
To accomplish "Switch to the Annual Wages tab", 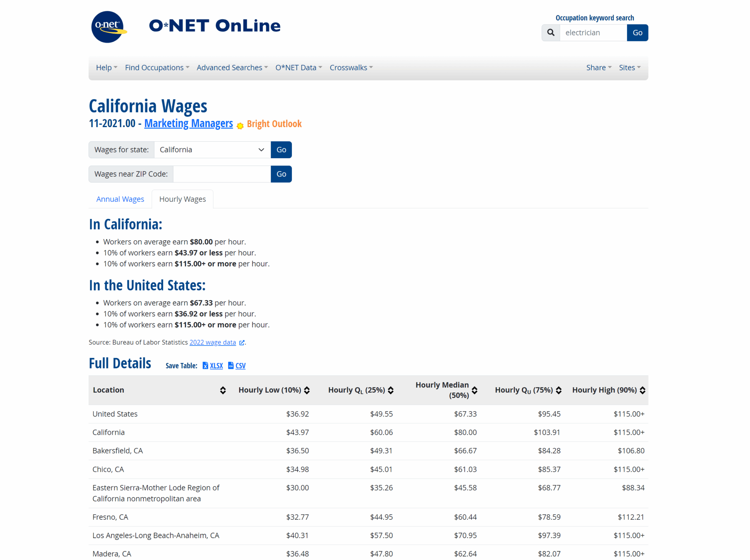I will tap(120, 199).
